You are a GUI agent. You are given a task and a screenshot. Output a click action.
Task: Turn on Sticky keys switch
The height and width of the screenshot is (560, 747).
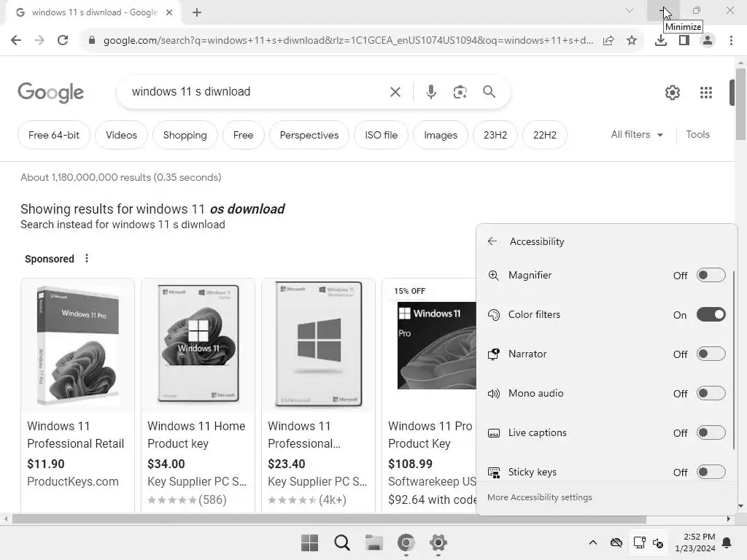pyautogui.click(x=711, y=472)
